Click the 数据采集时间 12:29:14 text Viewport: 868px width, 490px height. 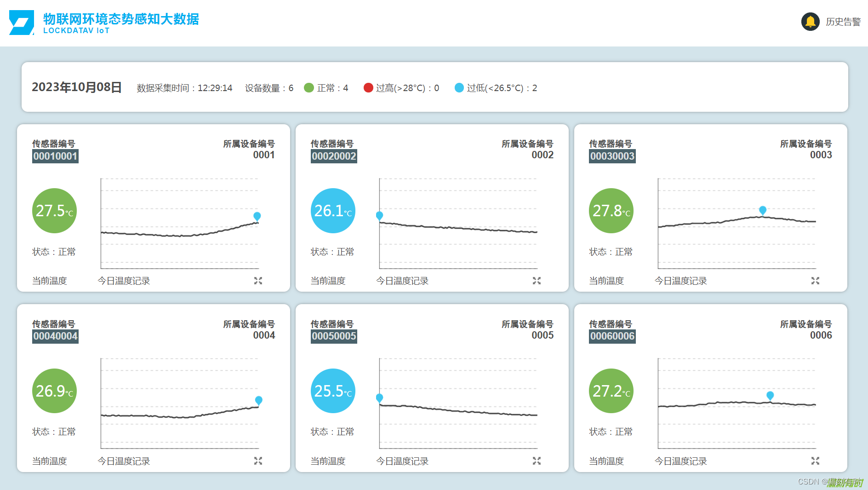click(x=184, y=88)
